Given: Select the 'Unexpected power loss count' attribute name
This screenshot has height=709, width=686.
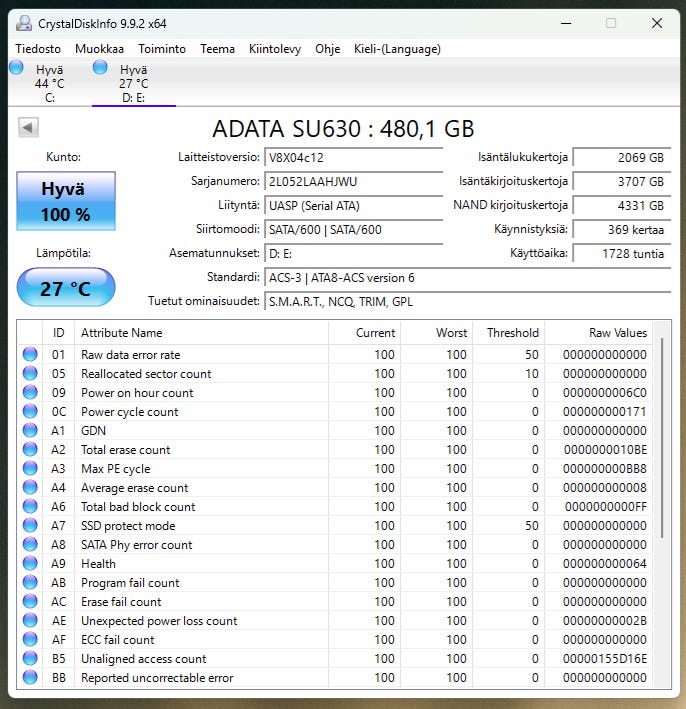Looking at the screenshot, I should pos(159,621).
